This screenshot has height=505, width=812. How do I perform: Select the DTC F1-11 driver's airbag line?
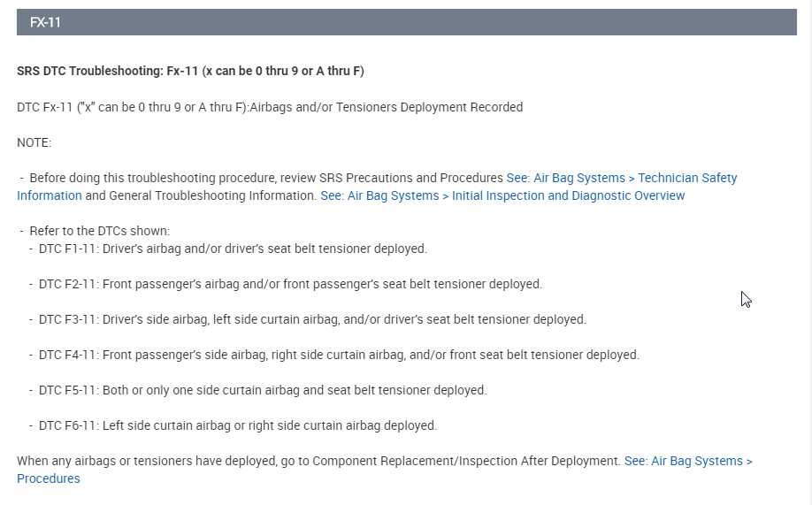[233, 249]
